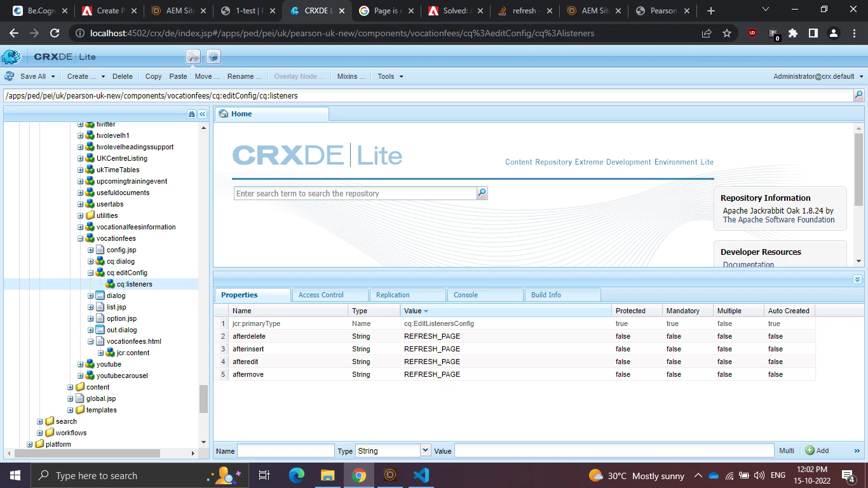Screen dimensions: 868x488
Task: Select the afterinsert property row
Action: pyautogui.click(x=515, y=349)
